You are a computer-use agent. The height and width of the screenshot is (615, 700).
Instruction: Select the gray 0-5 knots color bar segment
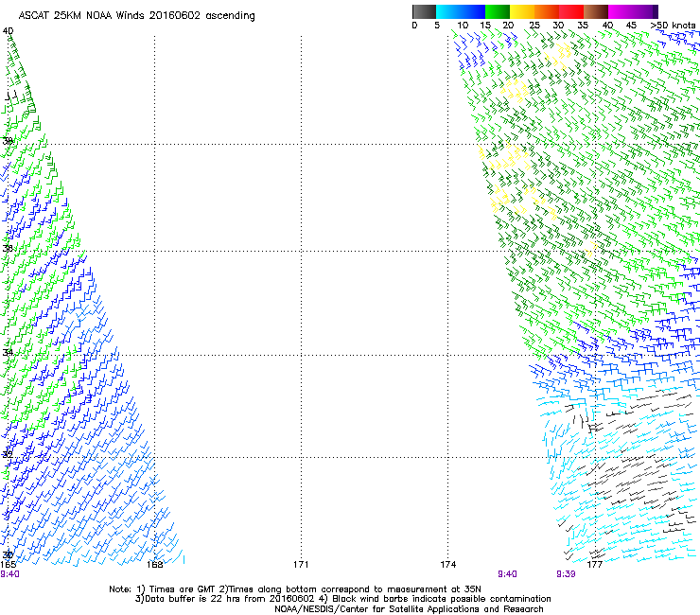pos(424,11)
